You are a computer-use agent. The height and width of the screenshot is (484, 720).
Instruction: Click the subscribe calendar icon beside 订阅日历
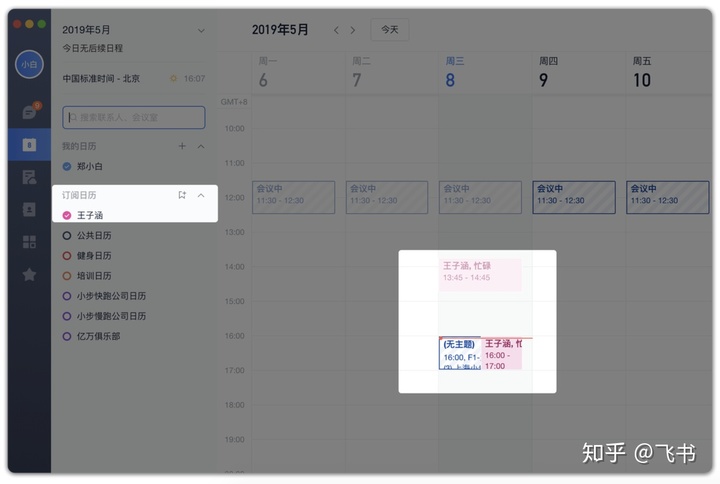[x=182, y=195]
